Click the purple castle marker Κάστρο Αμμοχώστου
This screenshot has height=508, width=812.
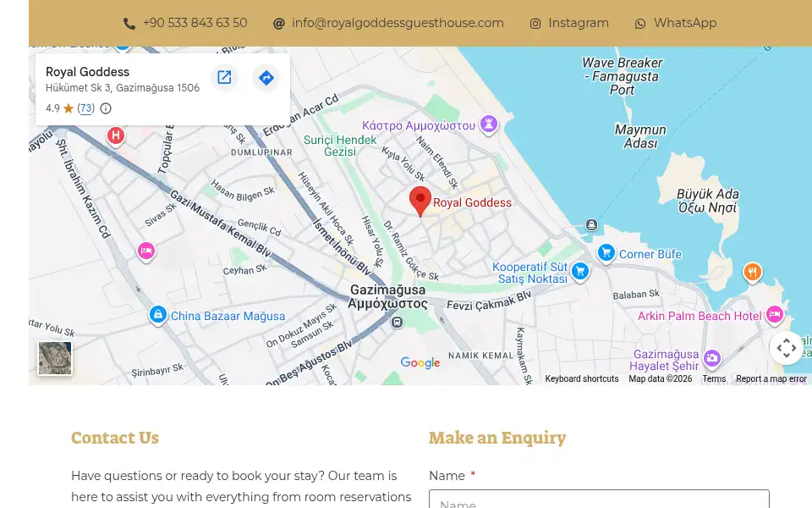pyautogui.click(x=488, y=124)
